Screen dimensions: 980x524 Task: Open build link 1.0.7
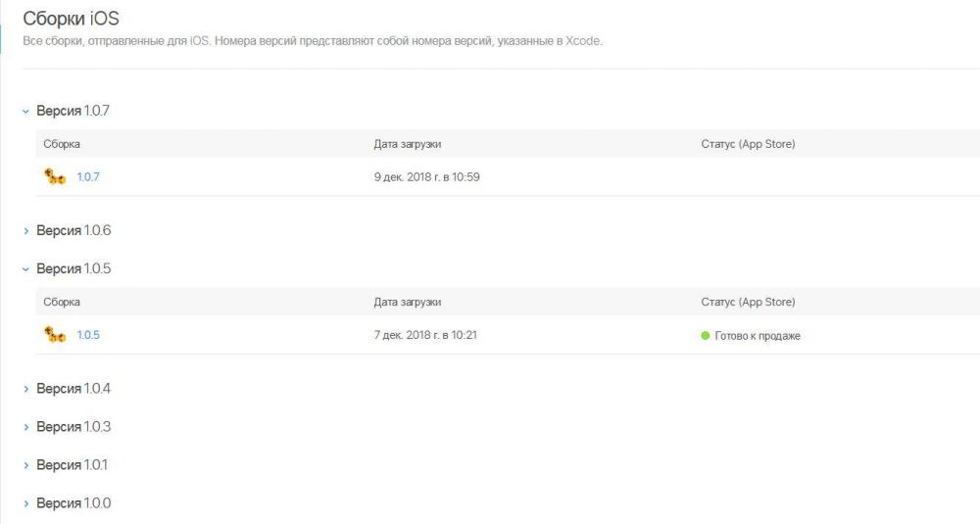point(88,176)
